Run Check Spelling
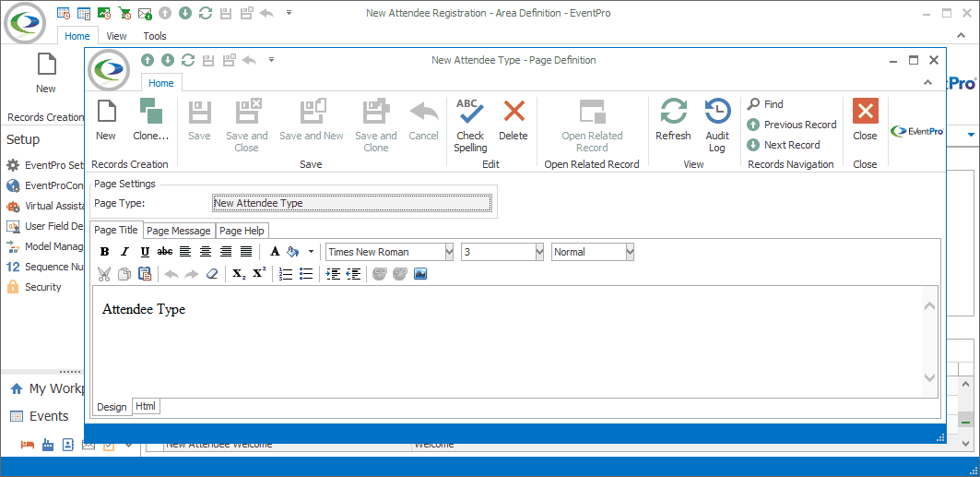Screen dimensions: 980x477 click(x=470, y=125)
